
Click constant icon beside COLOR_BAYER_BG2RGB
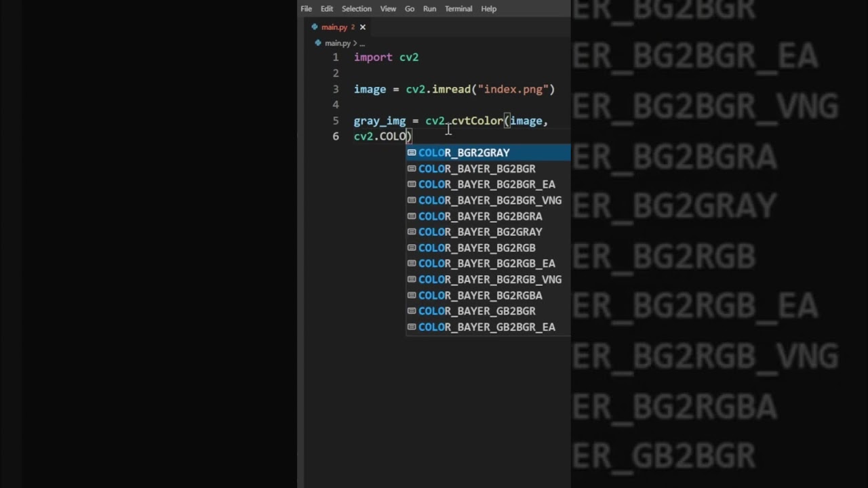point(412,247)
